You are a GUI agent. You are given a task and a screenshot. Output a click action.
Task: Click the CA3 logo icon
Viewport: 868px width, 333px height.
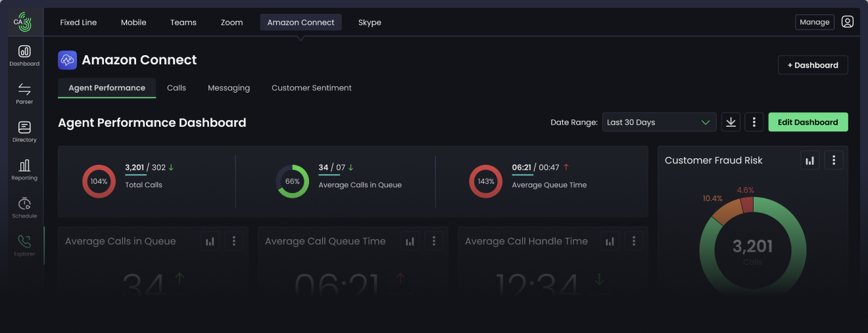22,22
